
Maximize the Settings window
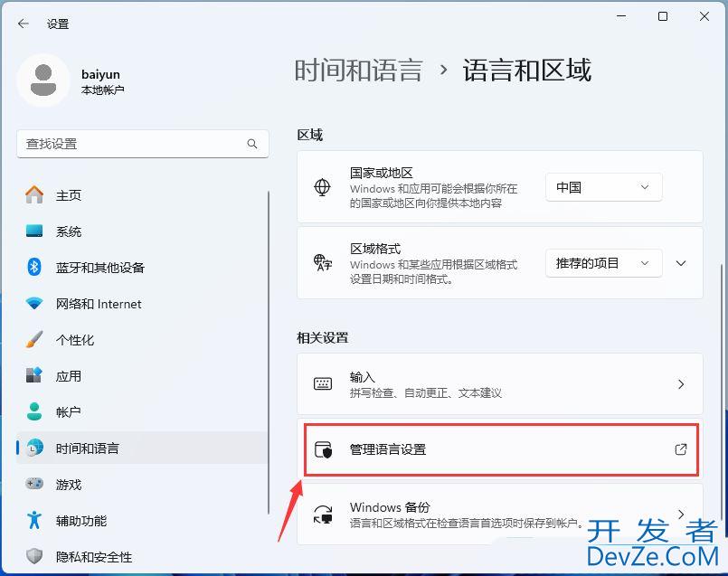[663, 16]
